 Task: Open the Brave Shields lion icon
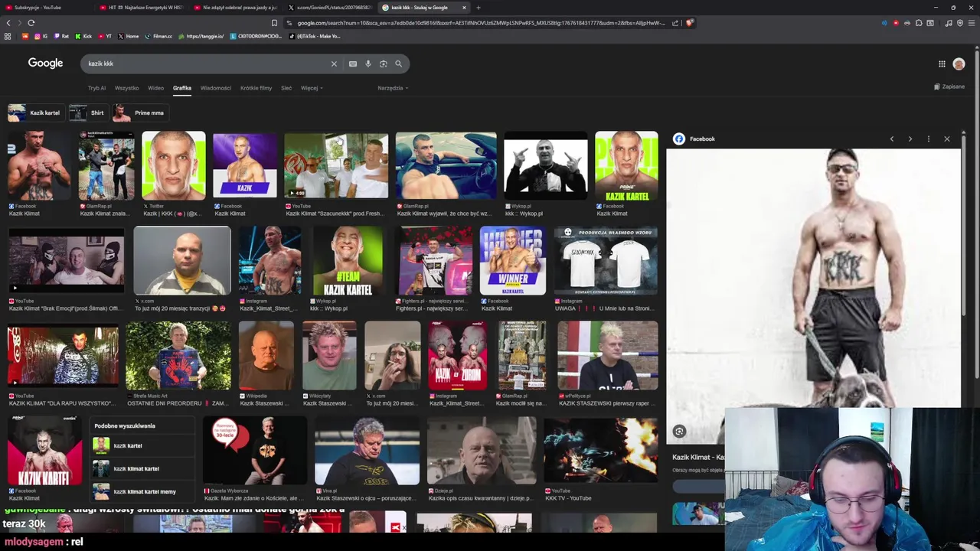click(689, 23)
